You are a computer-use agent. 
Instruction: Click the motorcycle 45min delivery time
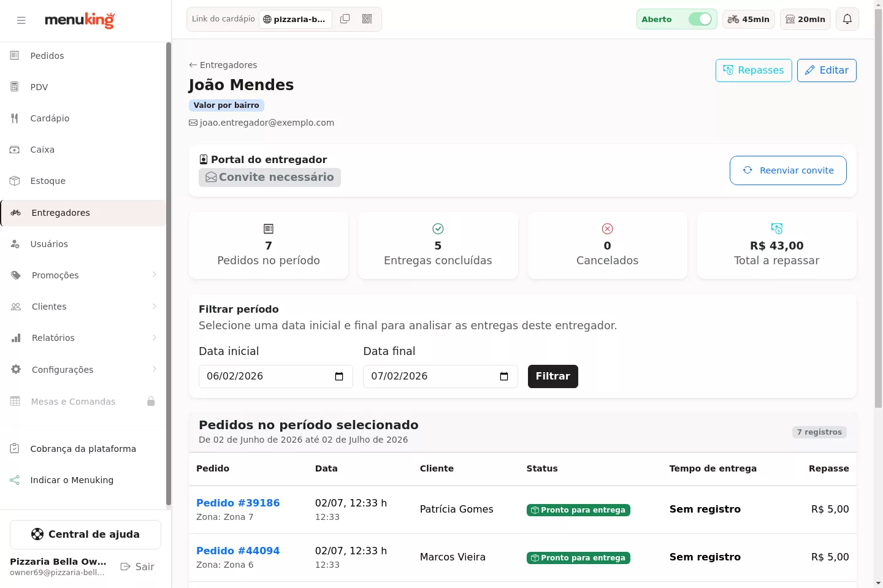(749, 20)
